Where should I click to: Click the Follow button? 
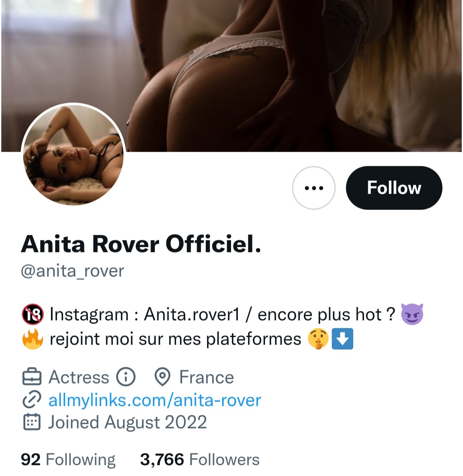tap(394, 188)
